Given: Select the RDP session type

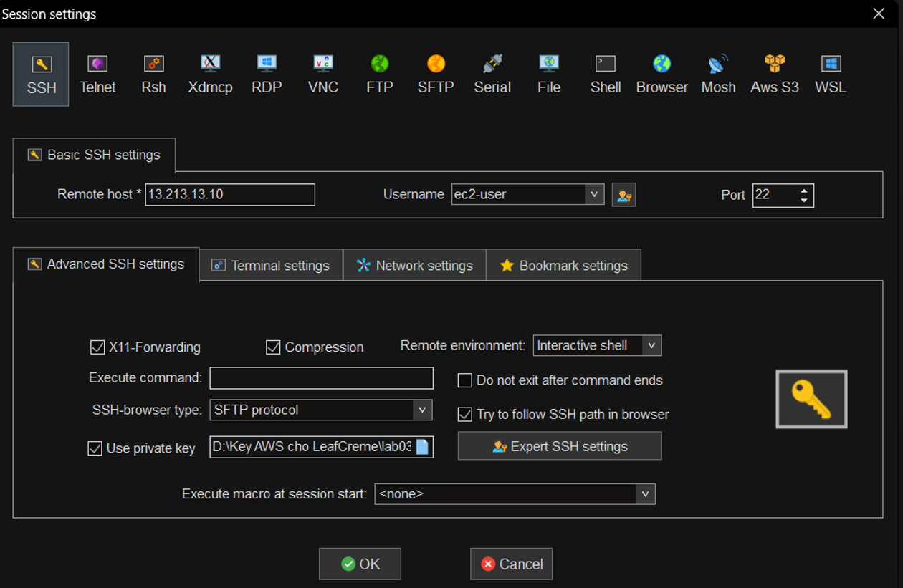Looking at the screenshot, I should click(x=267, y=74).
